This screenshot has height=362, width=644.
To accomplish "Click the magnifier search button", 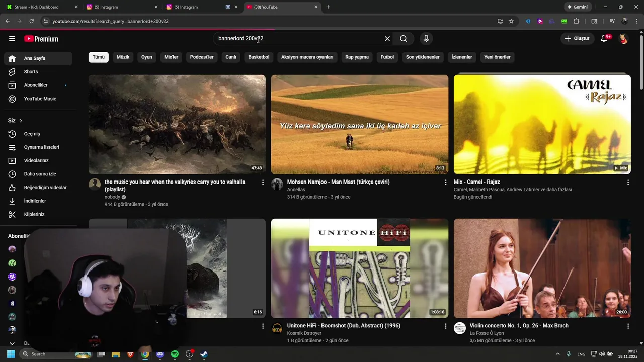I will click(x=404, y=39).
